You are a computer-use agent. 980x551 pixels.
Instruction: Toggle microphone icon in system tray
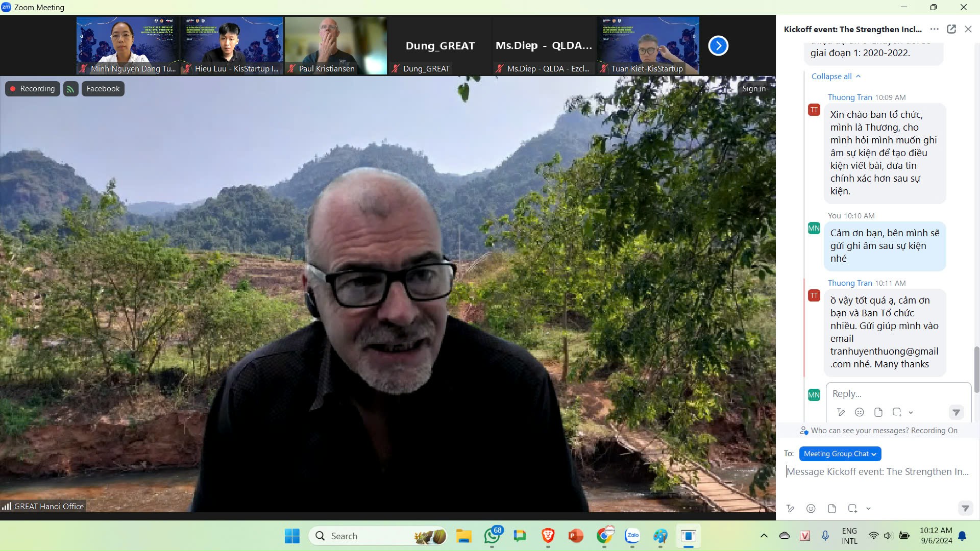[x=825, y=536]
